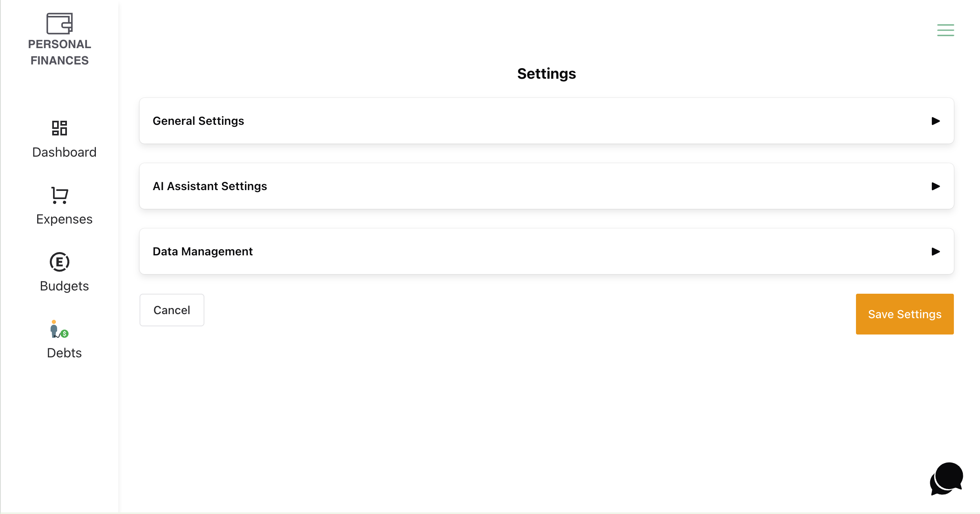Click the Cancel button

[x=171, y=310]
